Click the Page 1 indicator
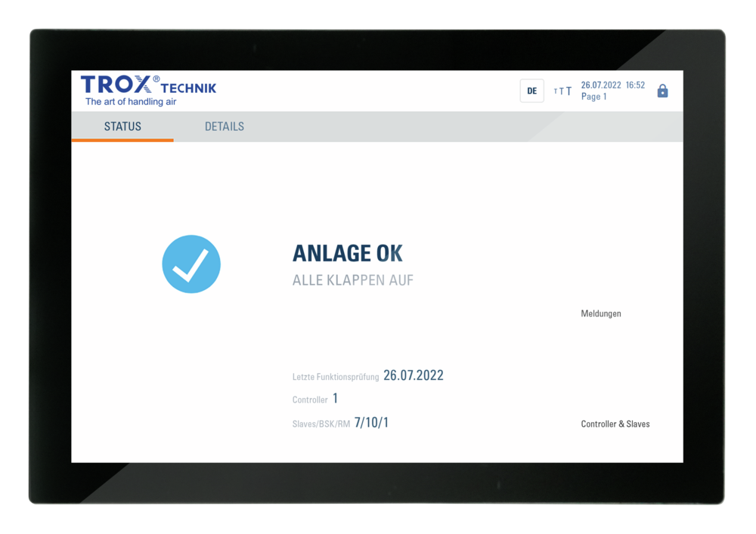Viewport: 756px width, 534px height. (x=595, y=96)
